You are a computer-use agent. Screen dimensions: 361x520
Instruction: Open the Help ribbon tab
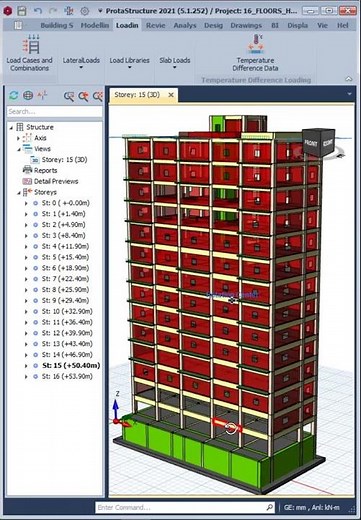tap(343, 25)
